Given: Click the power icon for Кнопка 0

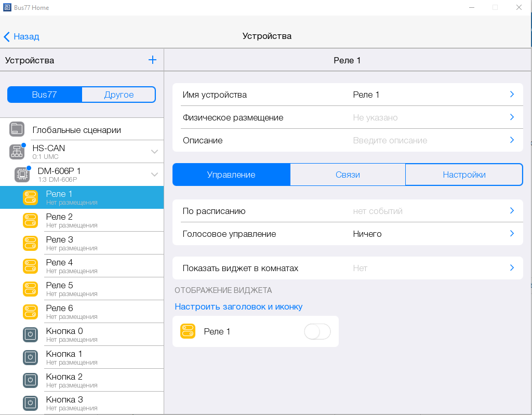Looking at the screenshot, I should [30, 334].
